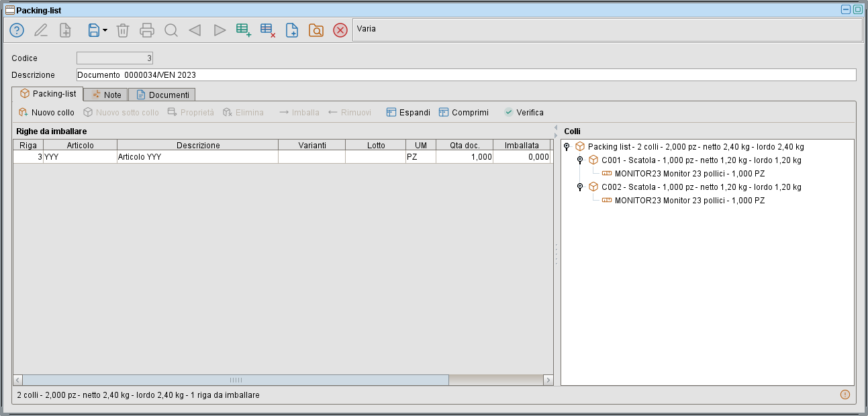Click the Imballata column header
Screen dimensions: 868x416
(522, 145)
